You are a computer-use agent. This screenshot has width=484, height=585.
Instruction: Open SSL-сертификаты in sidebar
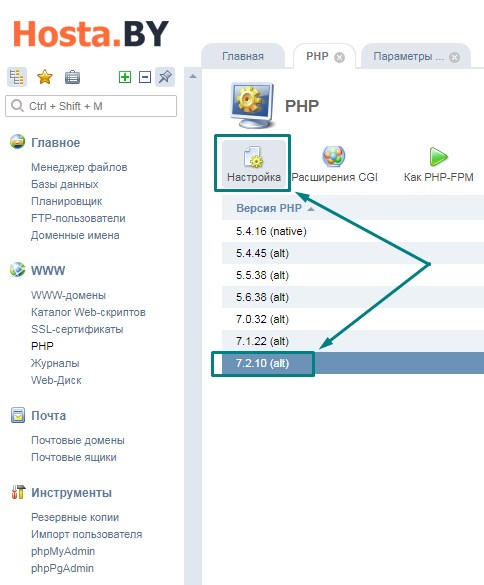point(77,329)
